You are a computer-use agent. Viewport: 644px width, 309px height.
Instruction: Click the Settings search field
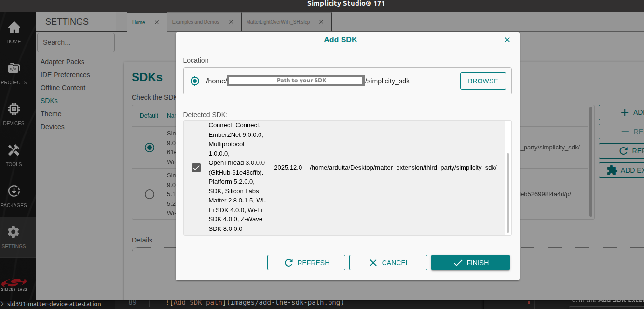(76, 42)
